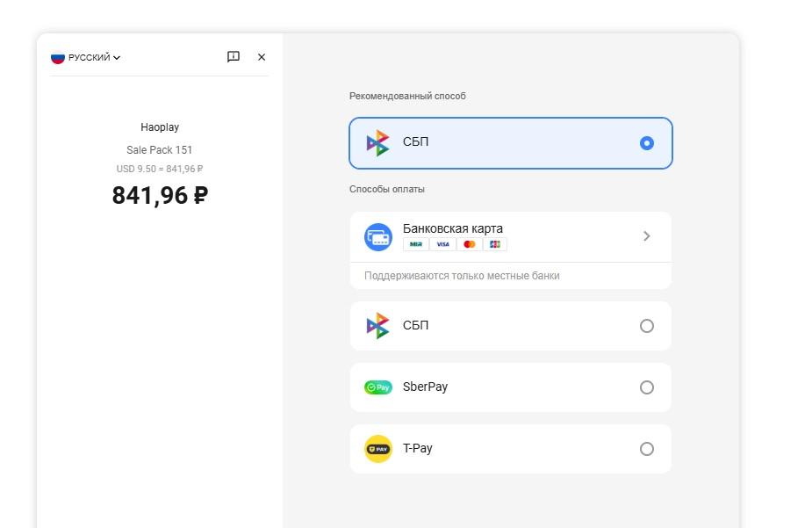Click the Visa card logo
This screenshot has height=528, width=812.
[x=442, y=244]
